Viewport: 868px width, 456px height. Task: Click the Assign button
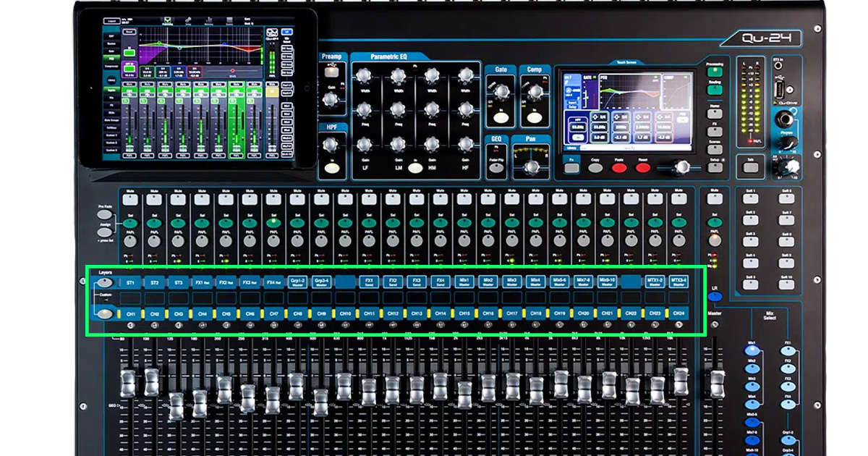(x=105, y=233)
